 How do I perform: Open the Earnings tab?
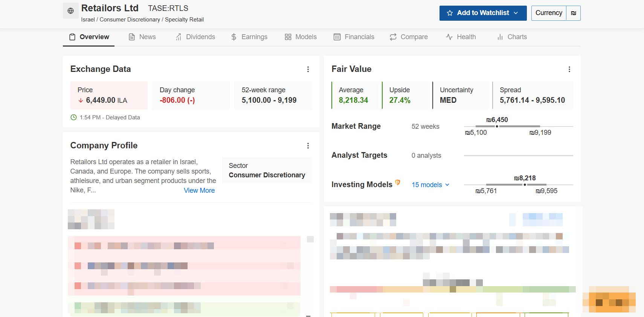pyautogui.click(x=249, y=37)
